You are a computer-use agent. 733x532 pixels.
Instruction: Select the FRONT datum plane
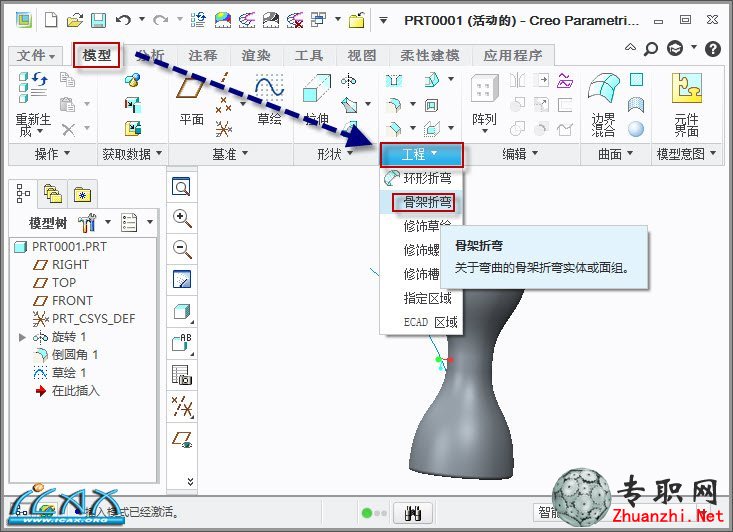(63, 301)
